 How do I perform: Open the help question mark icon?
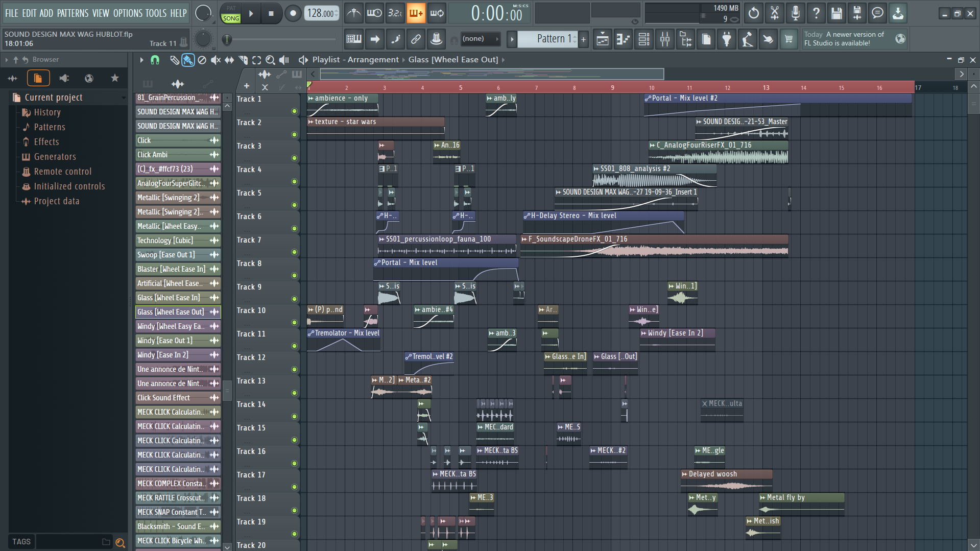pos(816,13)
